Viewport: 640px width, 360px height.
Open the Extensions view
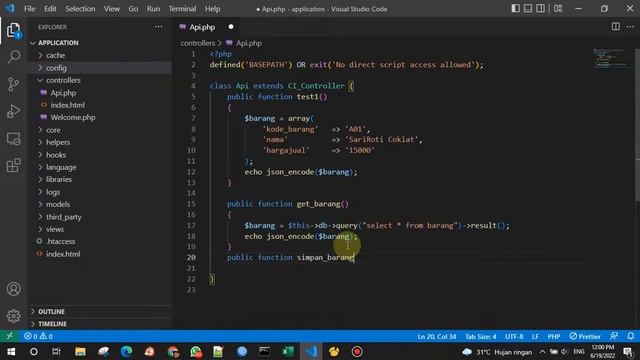pyautogui.click(x=13, y=166)
